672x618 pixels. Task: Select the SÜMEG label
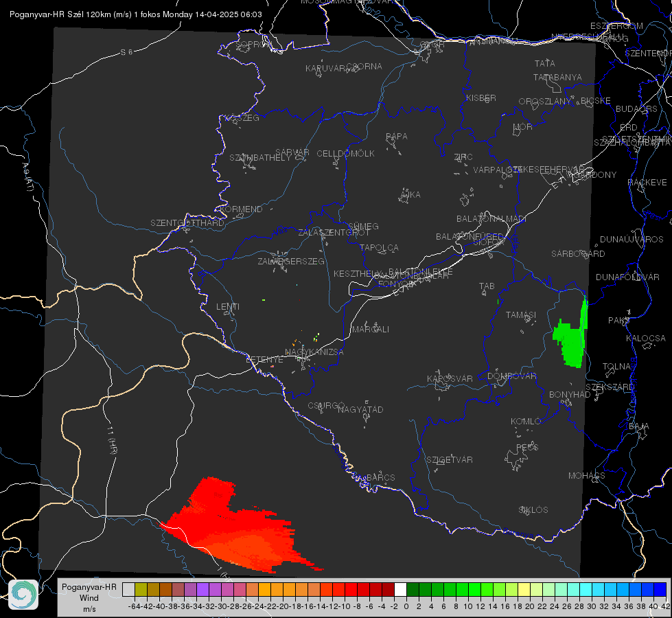coord(363,227)
